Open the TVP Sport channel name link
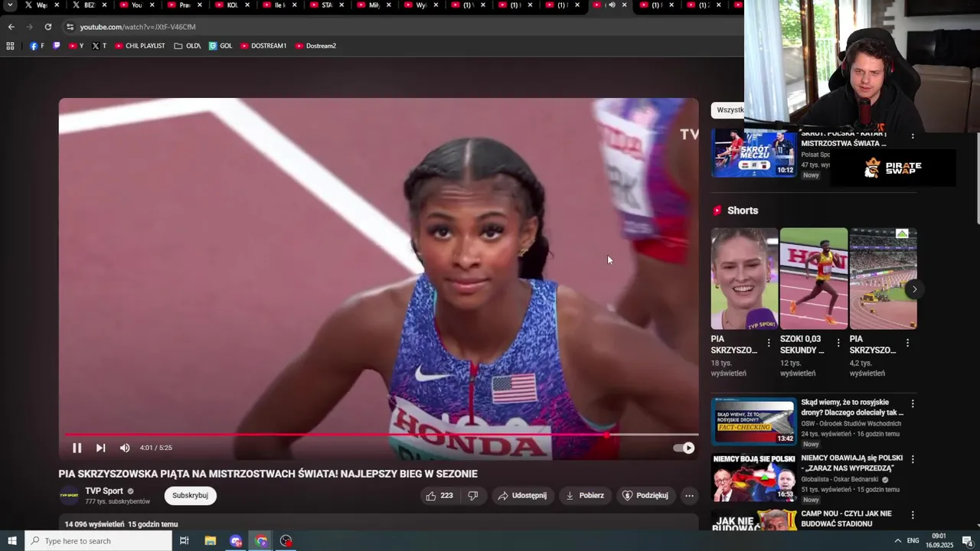The width and height of the screenshot is (980, 551). coord(104,491)
